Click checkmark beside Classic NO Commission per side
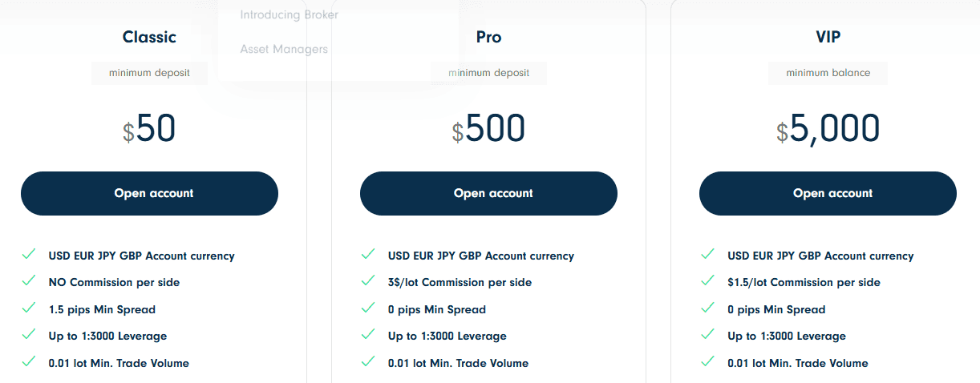The height and width of the screenshot is (383, 980). pyautogui.click(x=29, y=281)
